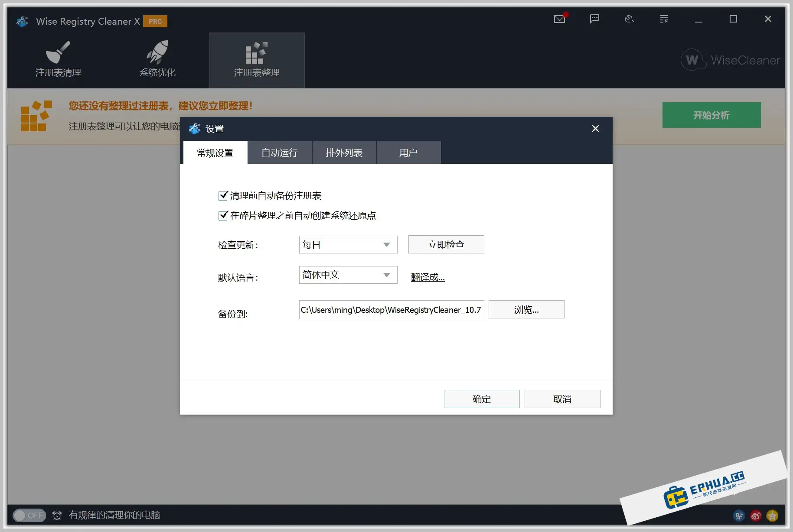Switch to the 注册表整理 defrag module

257,59
